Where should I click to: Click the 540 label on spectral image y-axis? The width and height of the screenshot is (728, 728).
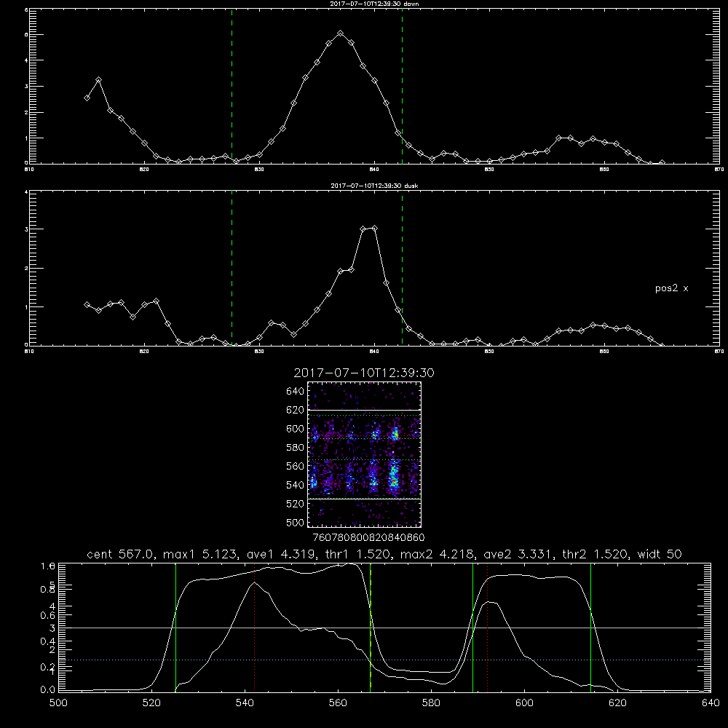(x=296, y=485)
